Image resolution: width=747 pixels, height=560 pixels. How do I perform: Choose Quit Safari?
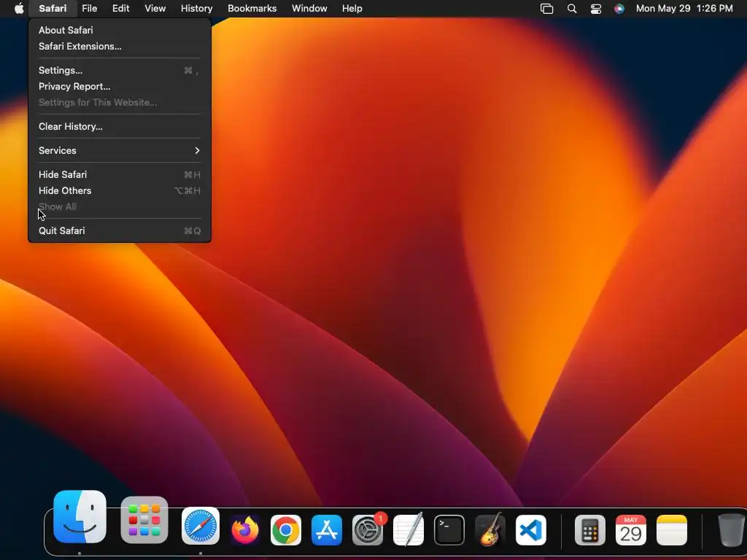coord(120,230)
